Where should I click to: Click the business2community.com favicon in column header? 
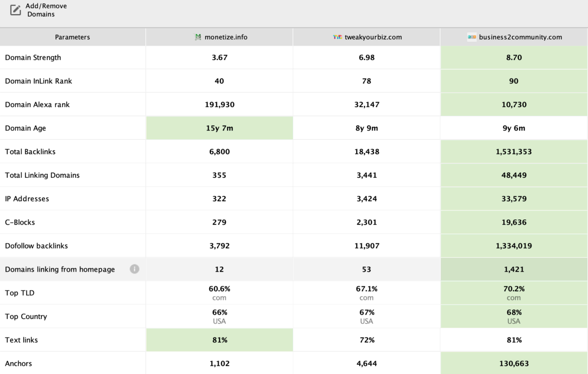(x=472, y=37)
